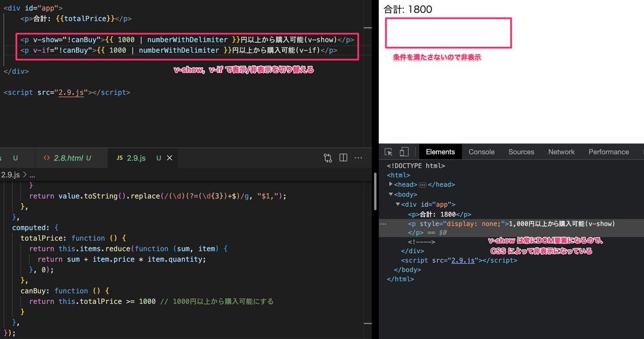Collapse the body element in Elements tree
This screenshot has width=644, height=339.
click(x=391, y=194)
